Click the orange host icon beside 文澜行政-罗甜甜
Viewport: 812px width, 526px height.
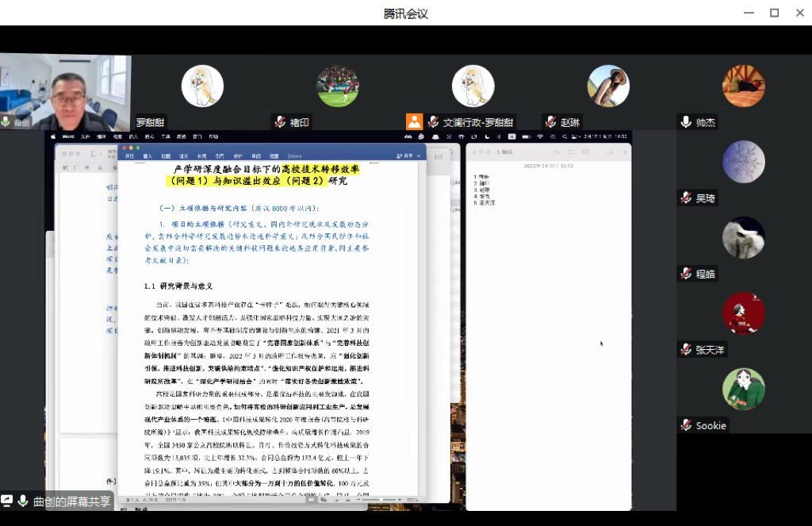pos(414,122)
